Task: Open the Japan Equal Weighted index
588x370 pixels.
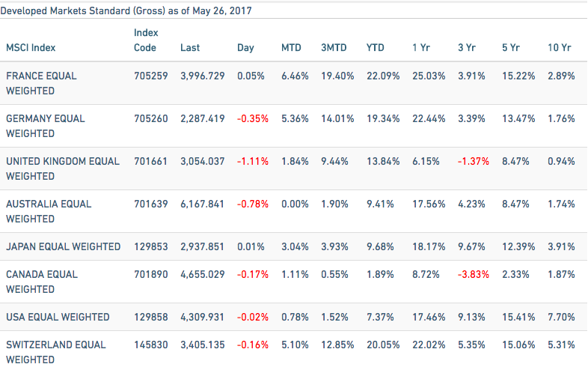Action: click(x=63, y=246)
